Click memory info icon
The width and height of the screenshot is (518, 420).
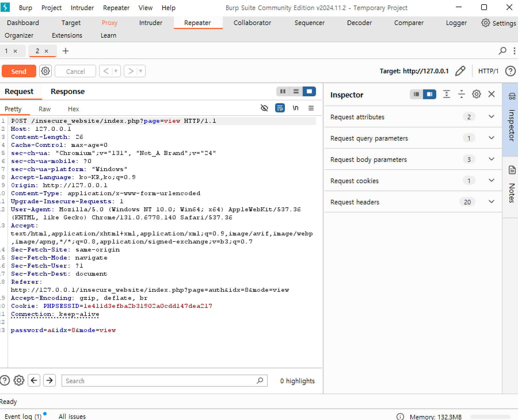pos(400,417)
